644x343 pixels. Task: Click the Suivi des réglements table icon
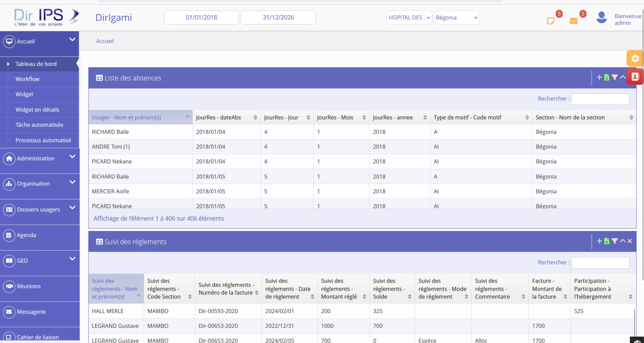pyautogui.click(x=99, y=242)
